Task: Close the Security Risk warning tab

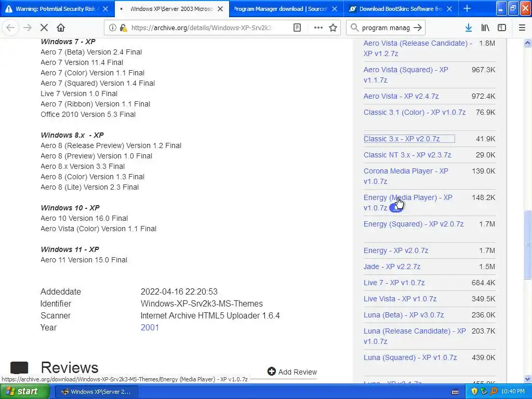Action: (x=105, y=9)
